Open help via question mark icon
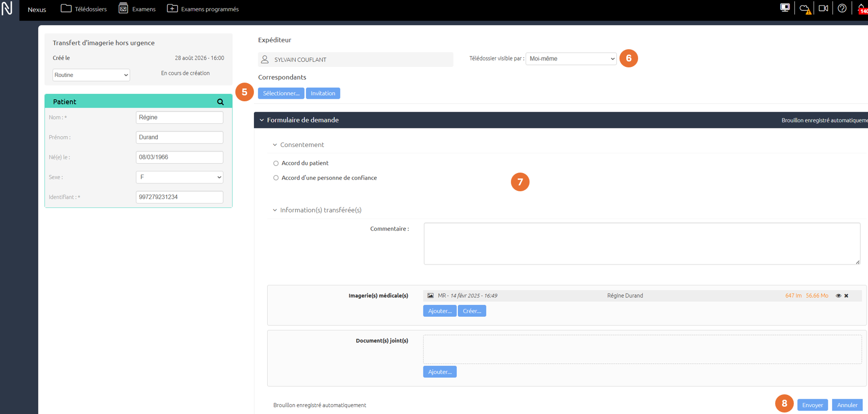This screenshot has width=868, height=414. point(842,8)
